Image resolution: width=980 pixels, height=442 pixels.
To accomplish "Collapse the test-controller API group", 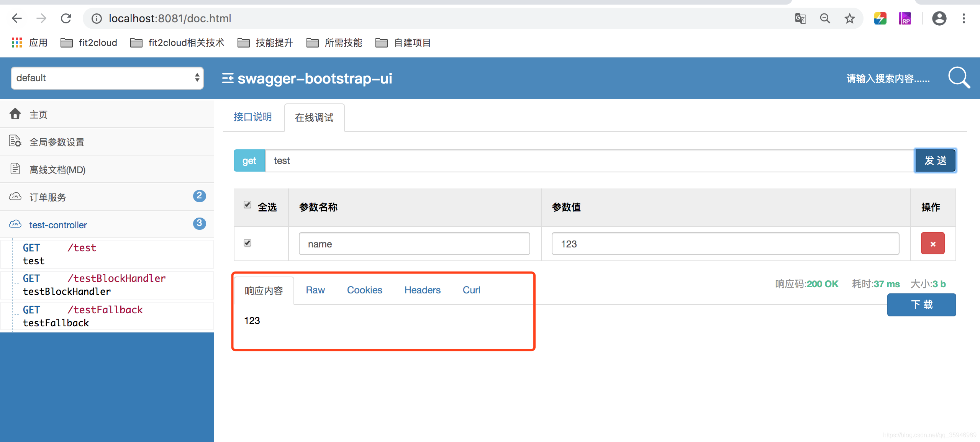I will click(x=107, y=224).
